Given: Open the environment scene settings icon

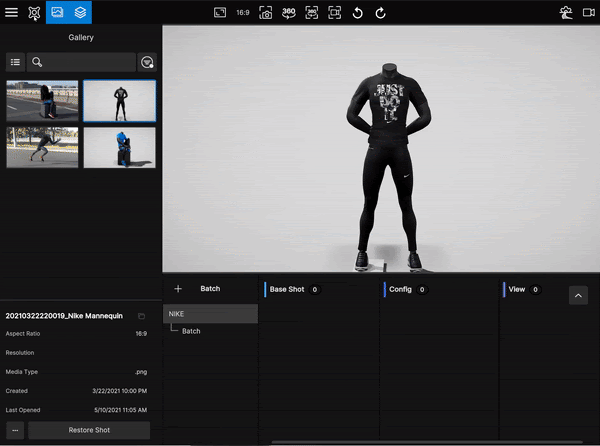Looking at the screenshot, I should (566, 13).
